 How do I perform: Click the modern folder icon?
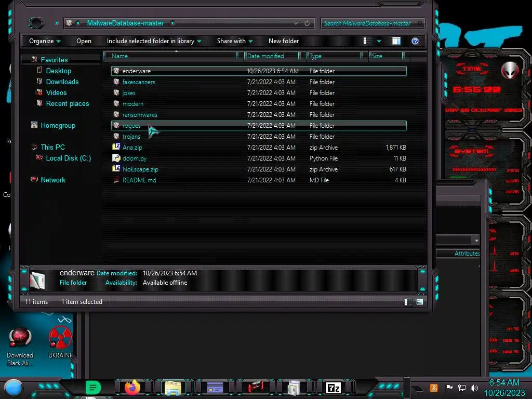pos(116,103)
